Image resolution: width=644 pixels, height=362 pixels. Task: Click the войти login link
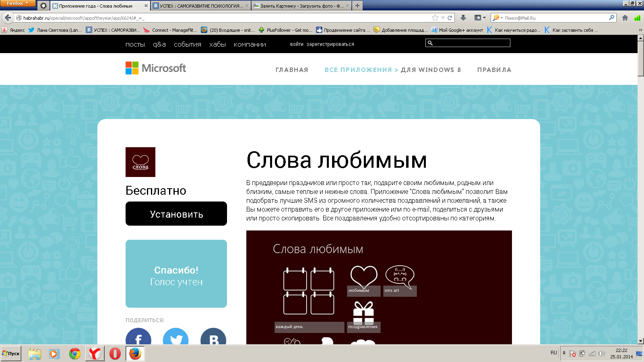[x=297, y=44]
